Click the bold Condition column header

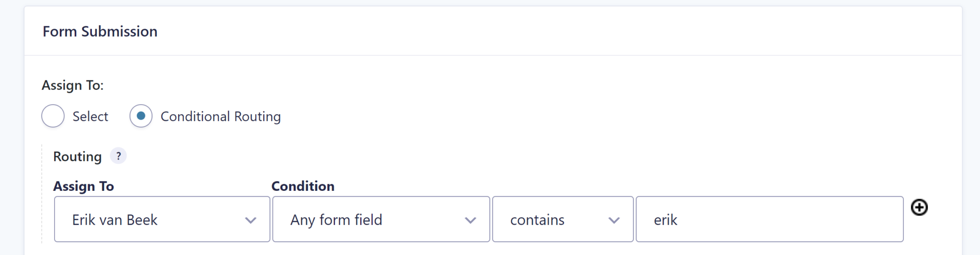[x=303, y=186]
